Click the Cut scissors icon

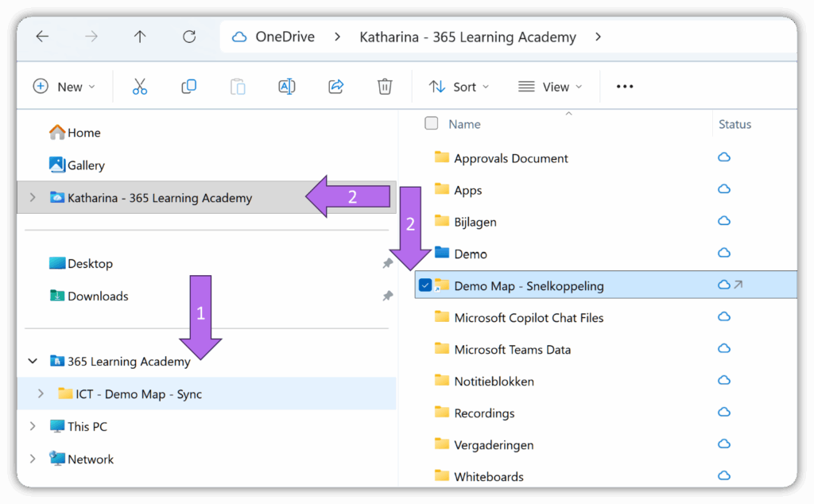(140, 87)
